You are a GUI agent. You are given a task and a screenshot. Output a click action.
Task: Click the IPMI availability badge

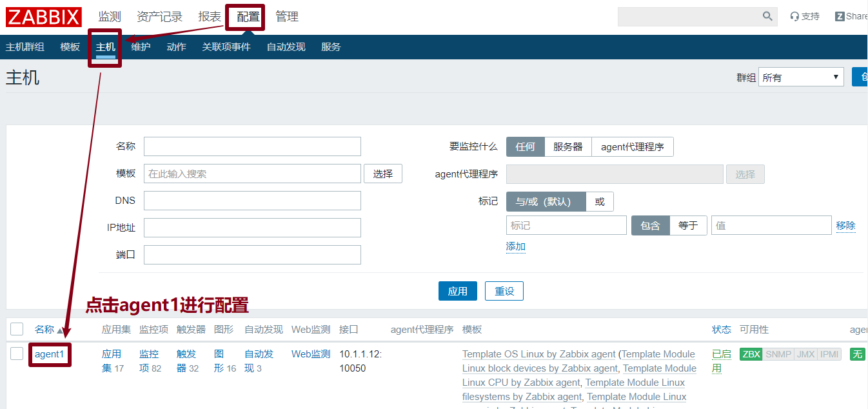coord(829,354)
